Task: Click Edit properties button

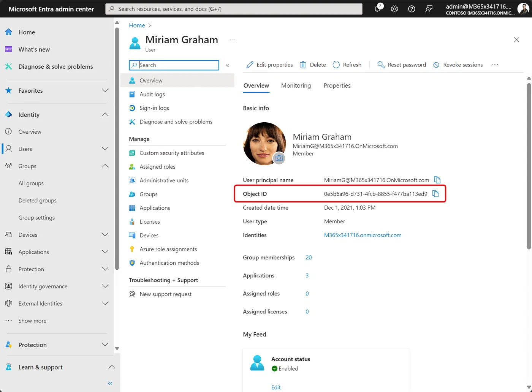Action: (269, 65)
